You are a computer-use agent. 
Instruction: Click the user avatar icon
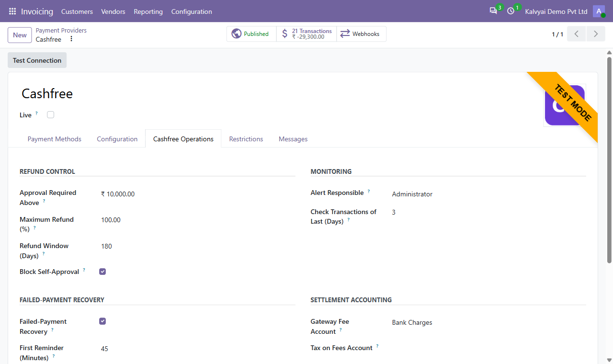[599, 11]
